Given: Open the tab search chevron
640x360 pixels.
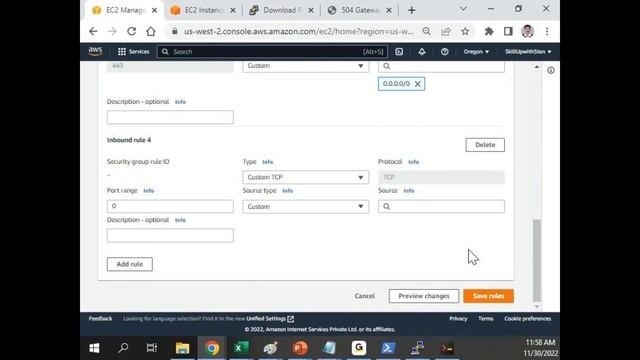Looking at the screenshot, I should pos(463,9).
